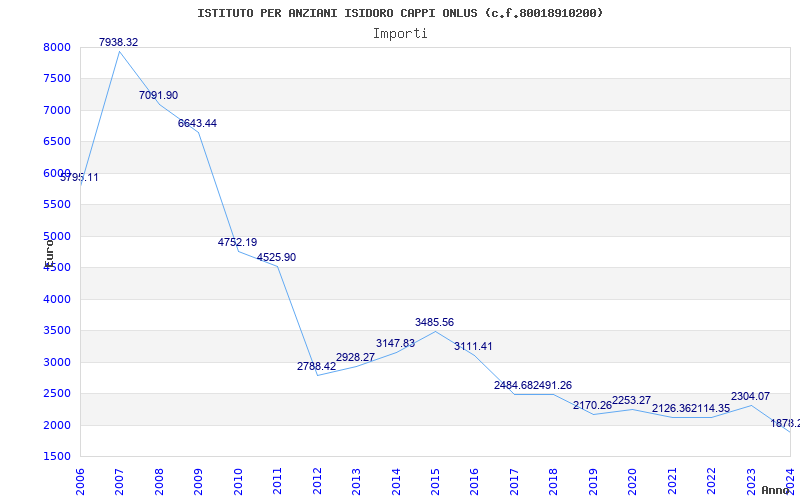This screenshot has width=800, height=500.
Task: Click the 2008 x-axis year label
Action: click(x=159, y=481)
